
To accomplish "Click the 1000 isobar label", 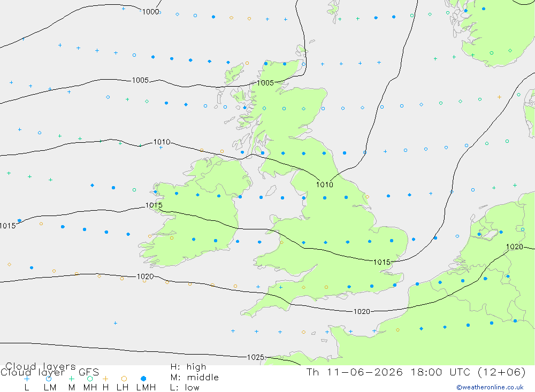I will click(x=150, y=12).
